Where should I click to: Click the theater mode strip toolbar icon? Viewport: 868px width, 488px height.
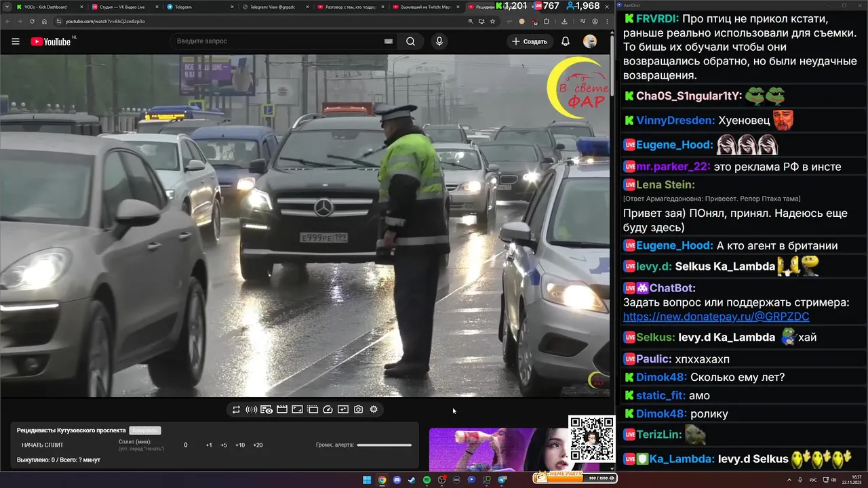coord(313,409)
